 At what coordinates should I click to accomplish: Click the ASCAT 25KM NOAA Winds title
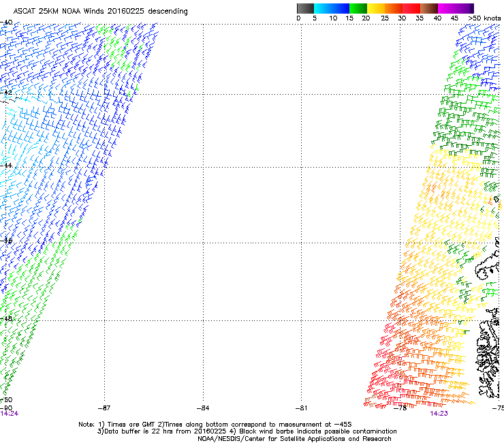point(101,11)
